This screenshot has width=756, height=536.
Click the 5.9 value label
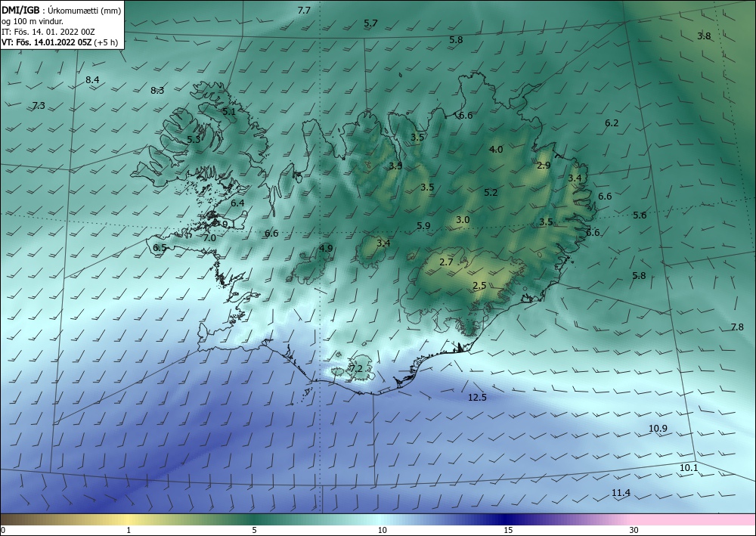click(423, 225)
